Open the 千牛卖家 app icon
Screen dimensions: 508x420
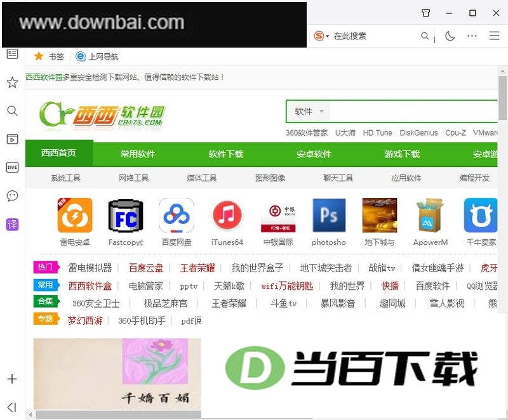pyautogui.click(x=481, y=215)
